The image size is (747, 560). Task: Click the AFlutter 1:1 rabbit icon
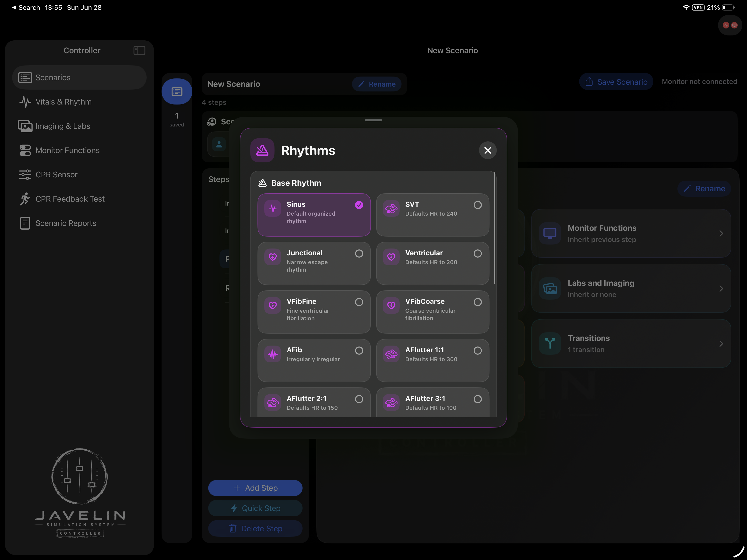[391, 354]
